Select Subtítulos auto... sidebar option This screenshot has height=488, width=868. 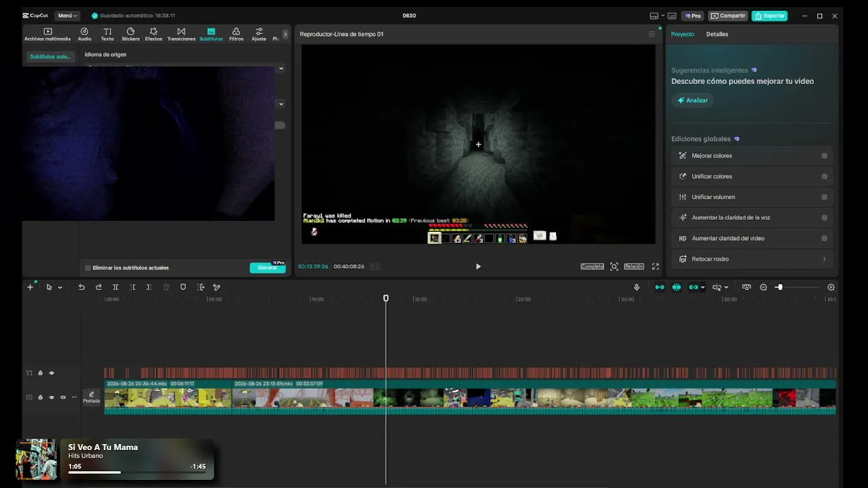coord(50,57)
